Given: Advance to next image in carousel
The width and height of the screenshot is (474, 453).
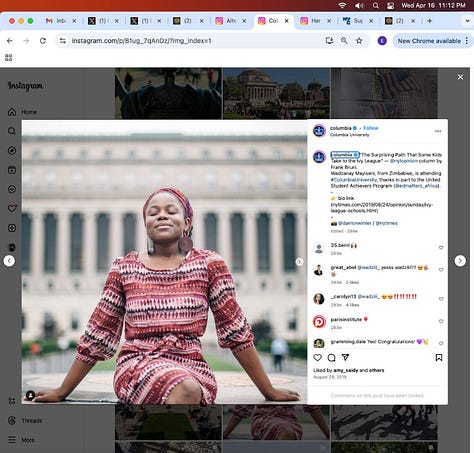Looking at the screenshot, I should click(x=299, y=262).
